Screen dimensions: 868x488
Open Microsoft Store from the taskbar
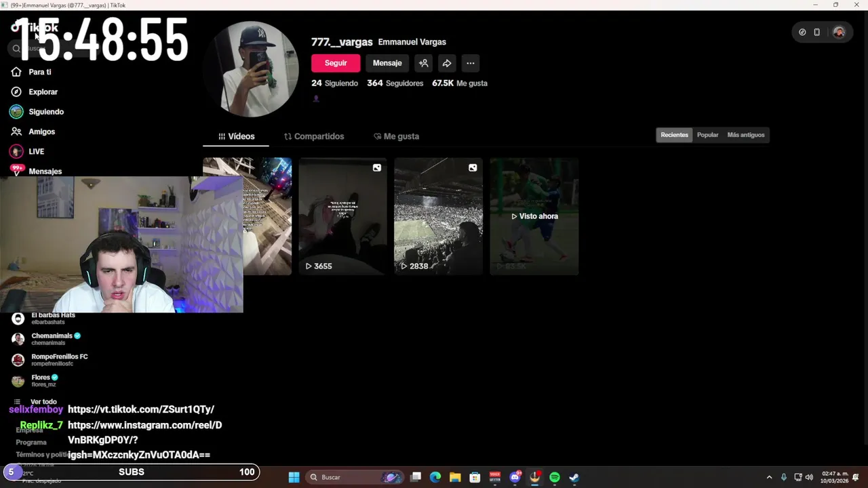point(475,477)
